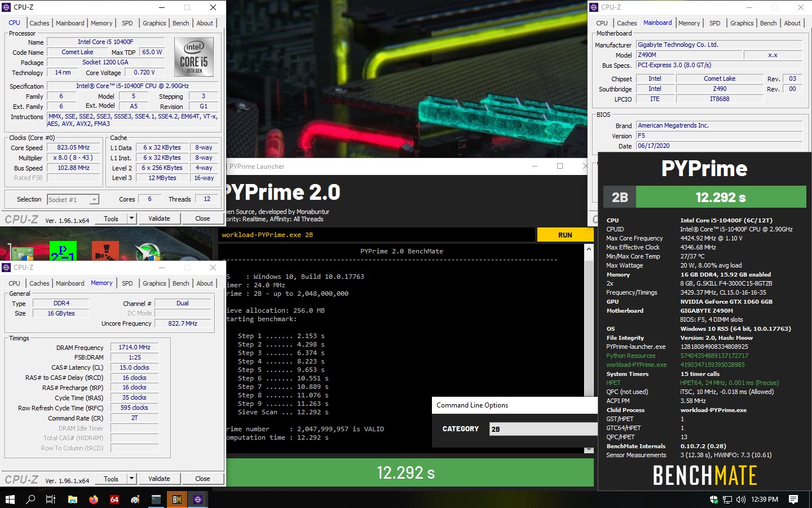Switch to the command prompt taskbar window
Screen dimensions: 812x508
[156, 500]
